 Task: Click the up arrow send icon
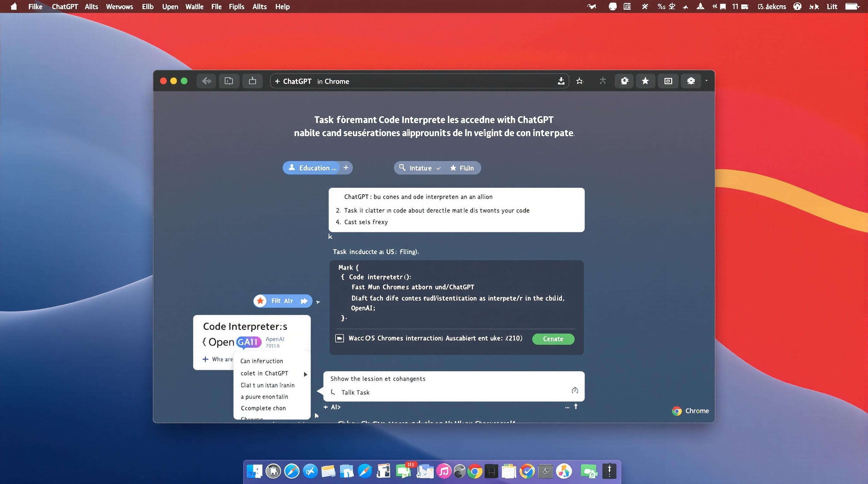(576, 406)
